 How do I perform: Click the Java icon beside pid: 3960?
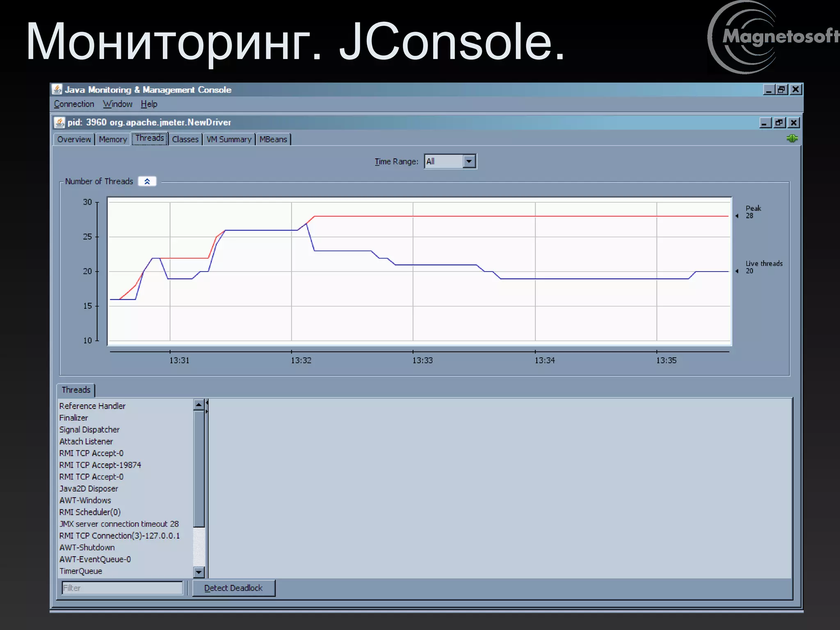click(59, 122)
